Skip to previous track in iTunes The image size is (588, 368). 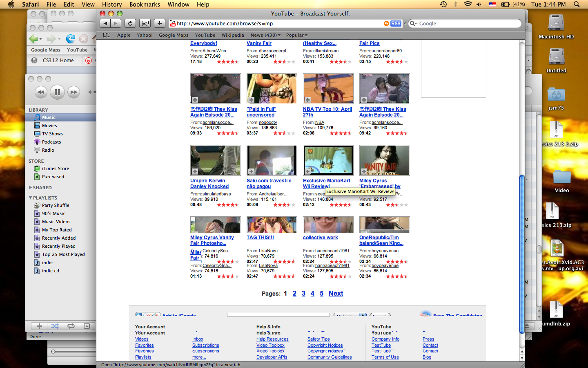(41, 92)
